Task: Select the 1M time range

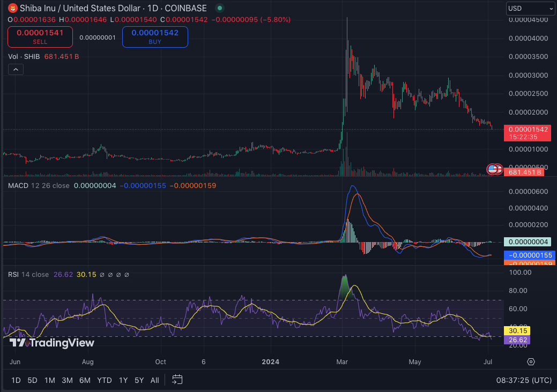Action: [50, 380]
